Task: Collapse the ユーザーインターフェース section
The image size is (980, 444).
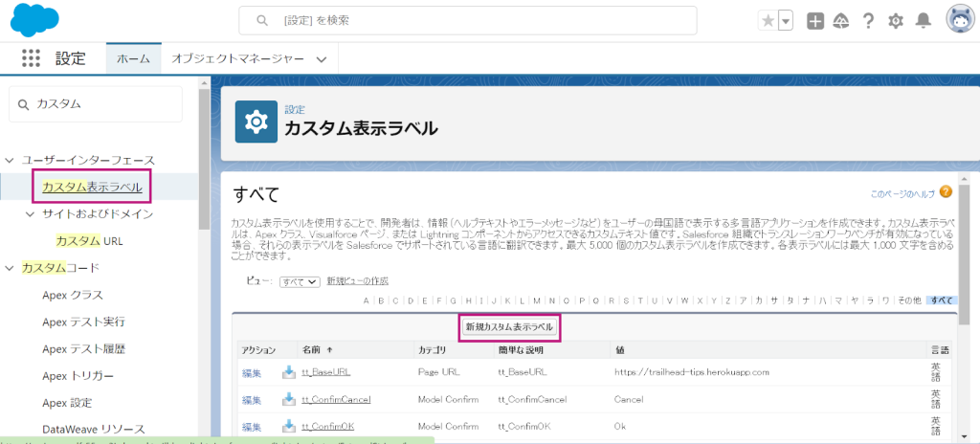Action: 10,160
